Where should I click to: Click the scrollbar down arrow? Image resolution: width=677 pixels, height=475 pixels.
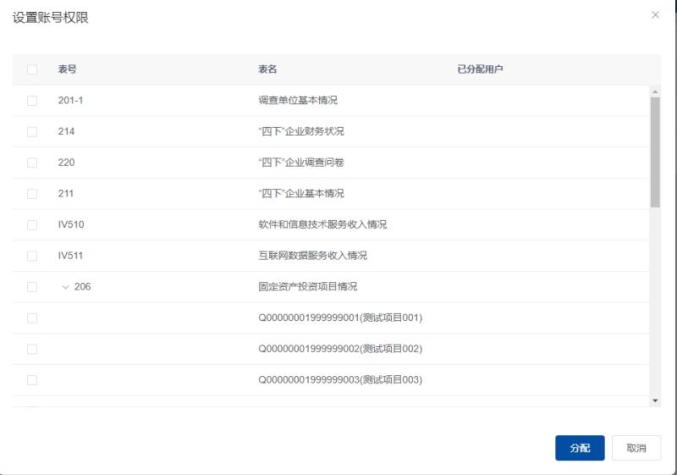point(655,400)
